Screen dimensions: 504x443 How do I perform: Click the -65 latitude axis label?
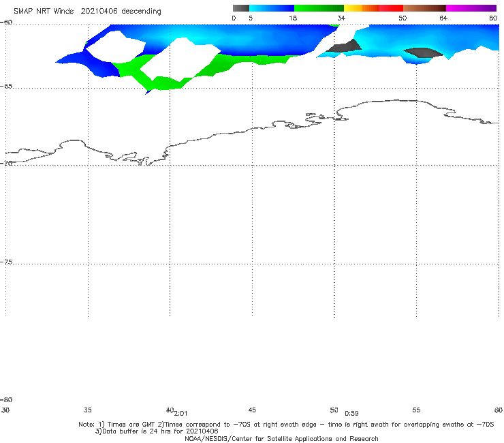(6, 87)
